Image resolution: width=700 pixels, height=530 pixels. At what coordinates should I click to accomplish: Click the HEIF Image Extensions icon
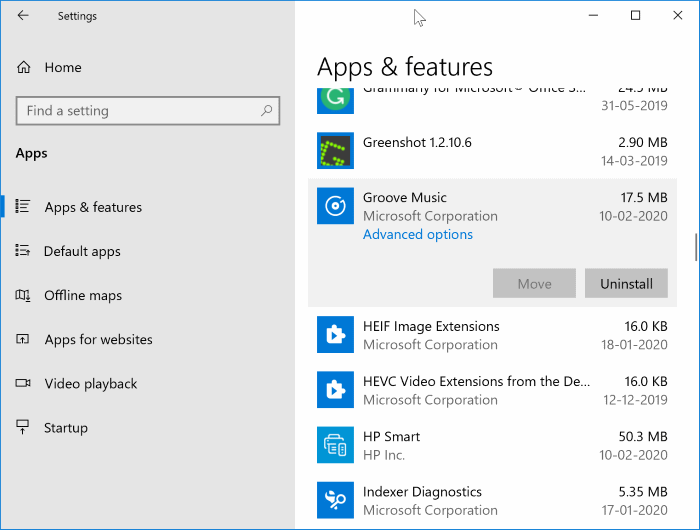click(x=335, y=334)
